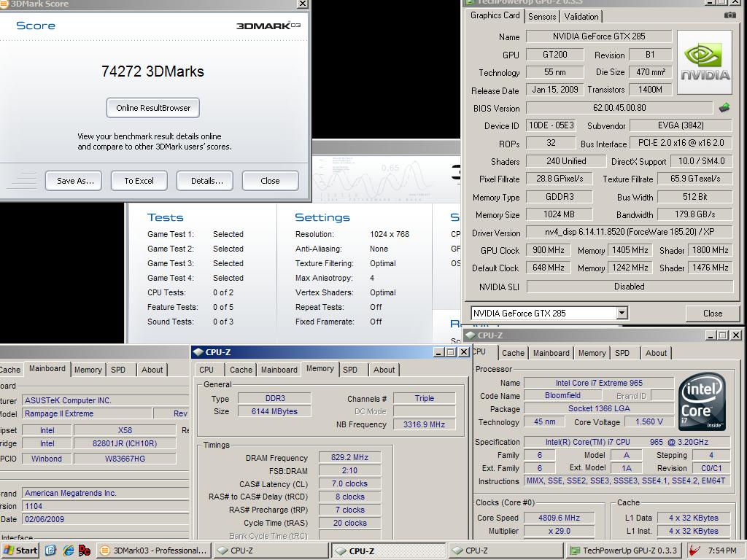
Task: Click the NB Frequency value 3316.9 MHz
Action: pyautogui.click(x=424, y=424)
